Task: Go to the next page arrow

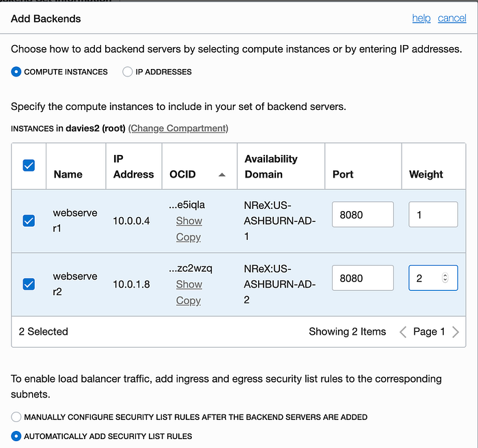Action: click(x=455, y=332)
